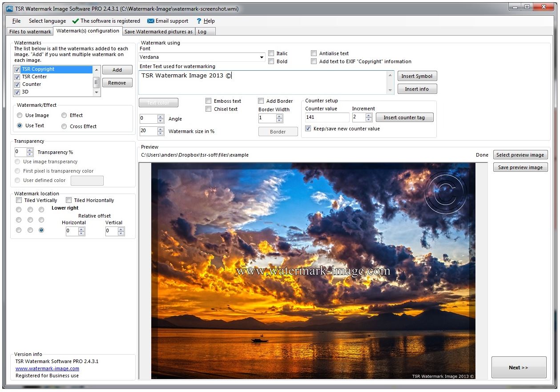Enable Tiled Horizontally checkbox
The width and height of the screenshot is (560, 392).
point(69,200)
